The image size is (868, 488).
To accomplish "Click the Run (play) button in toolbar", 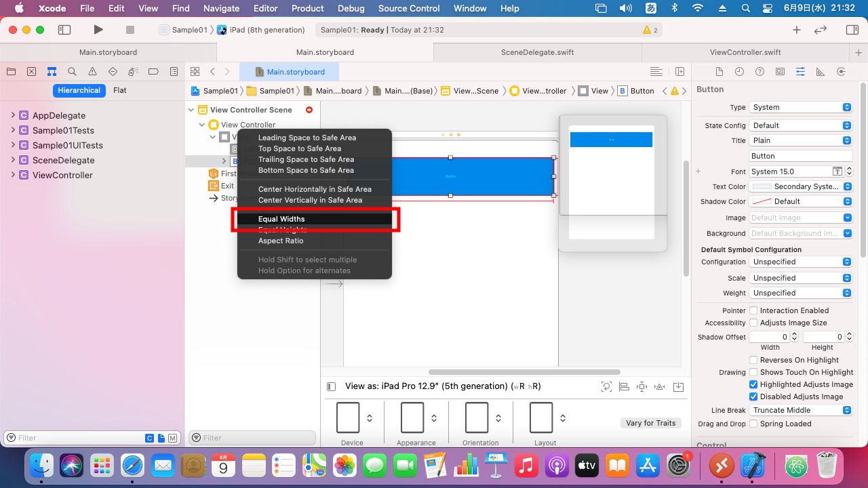I will [x=98, y=30].
